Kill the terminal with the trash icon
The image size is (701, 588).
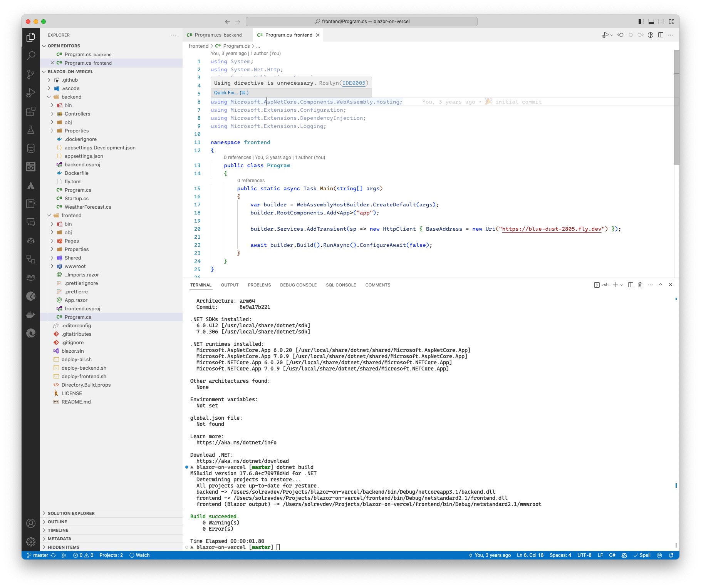641,285
